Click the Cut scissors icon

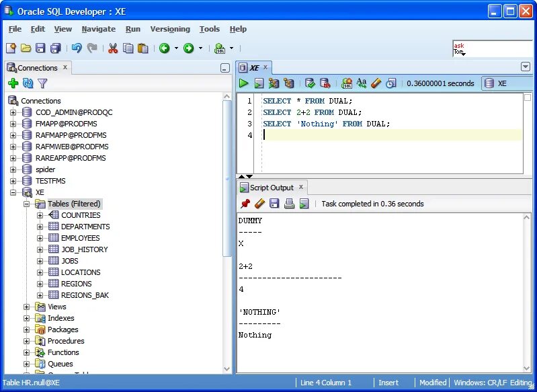click(113, 48)
